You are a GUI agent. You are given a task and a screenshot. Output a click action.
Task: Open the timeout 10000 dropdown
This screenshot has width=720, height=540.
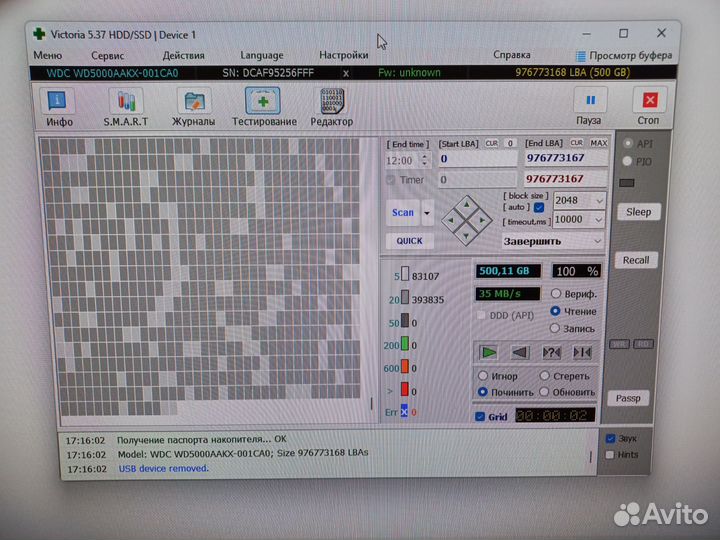pyautogui.click(x=598, y=220)
